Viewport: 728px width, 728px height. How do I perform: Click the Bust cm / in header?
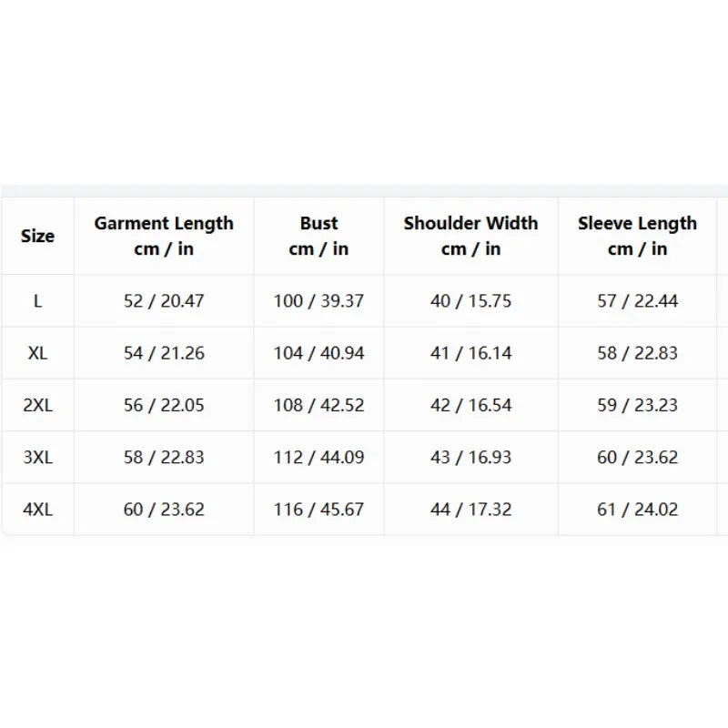click(318, 236)
